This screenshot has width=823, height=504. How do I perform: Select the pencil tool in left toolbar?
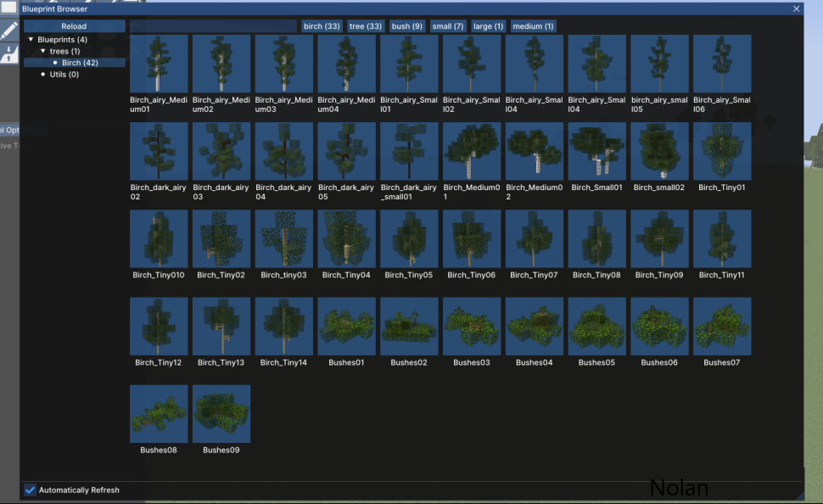(x=8, y=31)
